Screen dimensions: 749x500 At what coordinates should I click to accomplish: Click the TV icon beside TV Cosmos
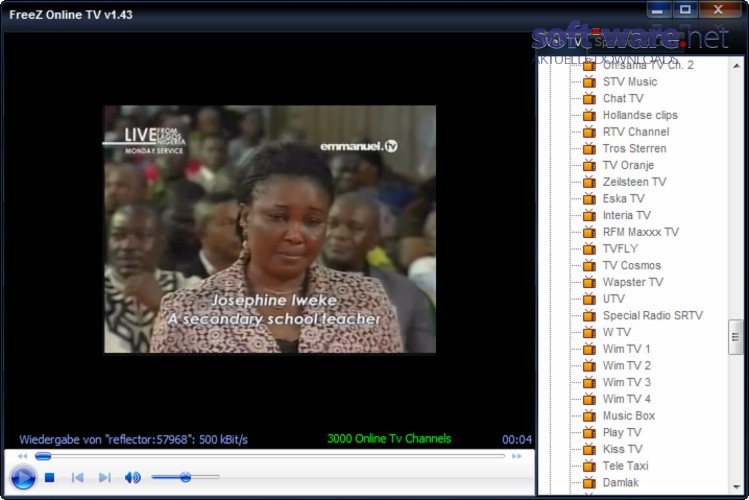[589, 266]
